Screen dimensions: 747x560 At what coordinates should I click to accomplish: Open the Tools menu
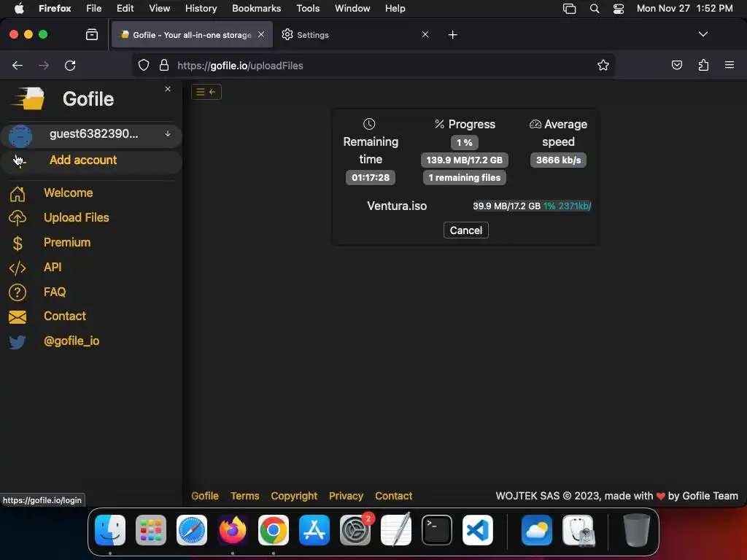pyautogui.click(x=308, y=9)
